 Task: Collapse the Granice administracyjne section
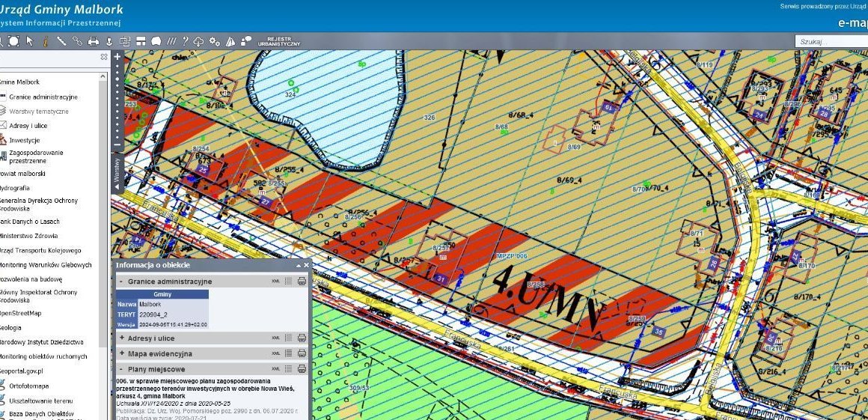click(x=121, y=281)
